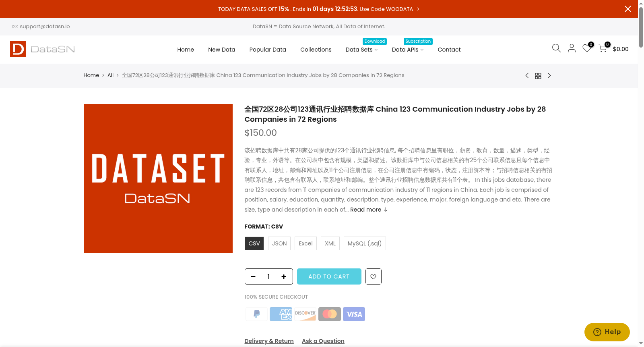Open the New Data menu item
Image resolution: width=644 pixels, height=347 pixels.
coord(222,50)
